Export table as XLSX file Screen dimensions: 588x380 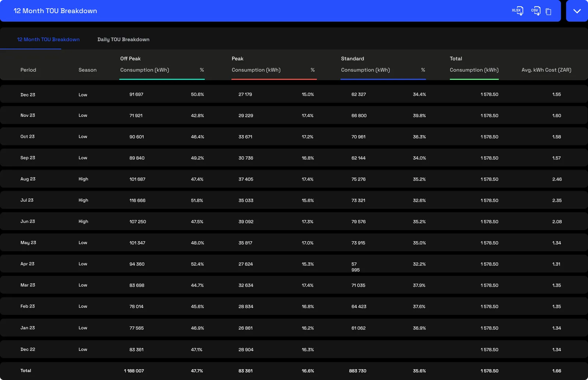(517, 11)
